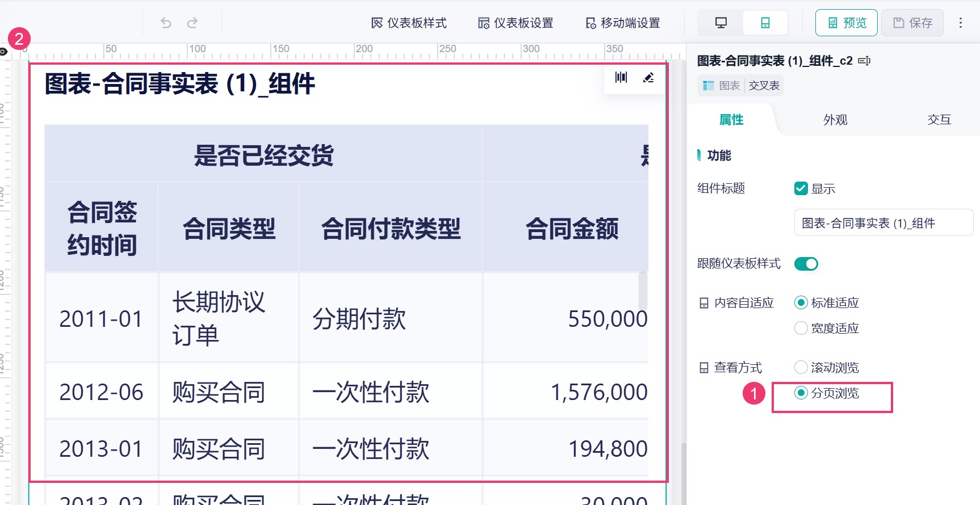Click the 2012-06 date cell
980x505 pixels.
coord(102,392)
